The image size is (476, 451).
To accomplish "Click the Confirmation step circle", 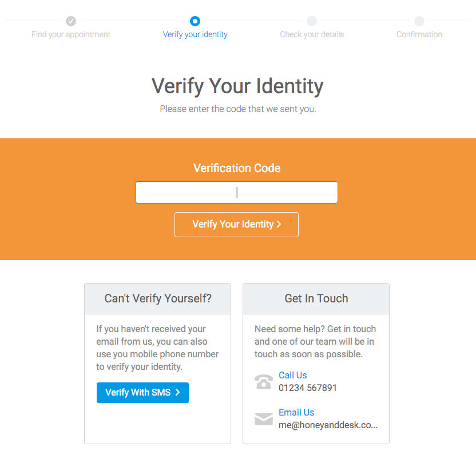I will 419,21.
